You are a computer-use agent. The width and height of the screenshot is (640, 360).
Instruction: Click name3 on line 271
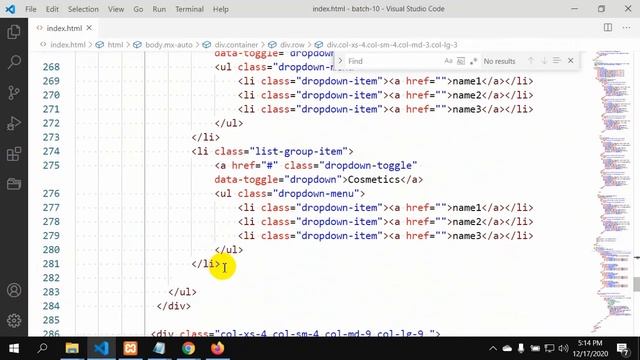tap(467, 109)
